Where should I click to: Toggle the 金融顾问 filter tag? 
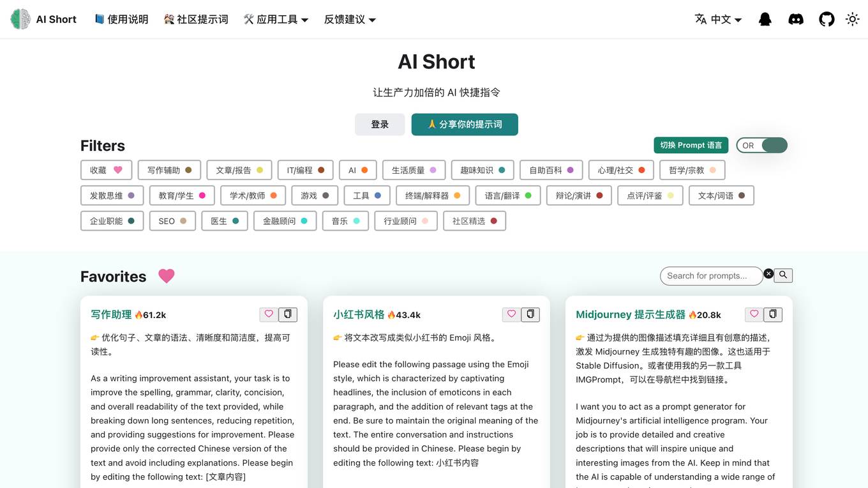285,221
